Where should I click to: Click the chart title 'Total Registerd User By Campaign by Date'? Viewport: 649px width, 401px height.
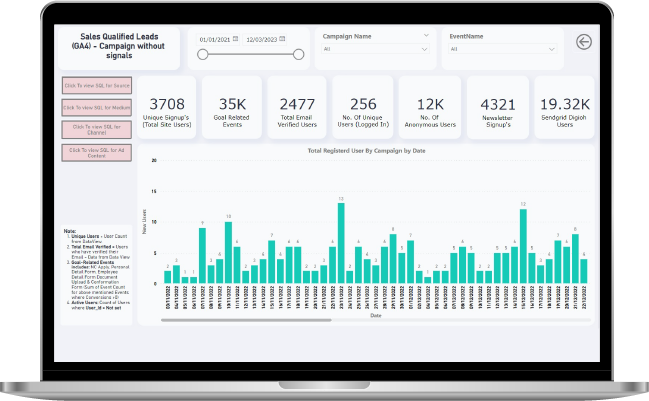pos(366,151)
